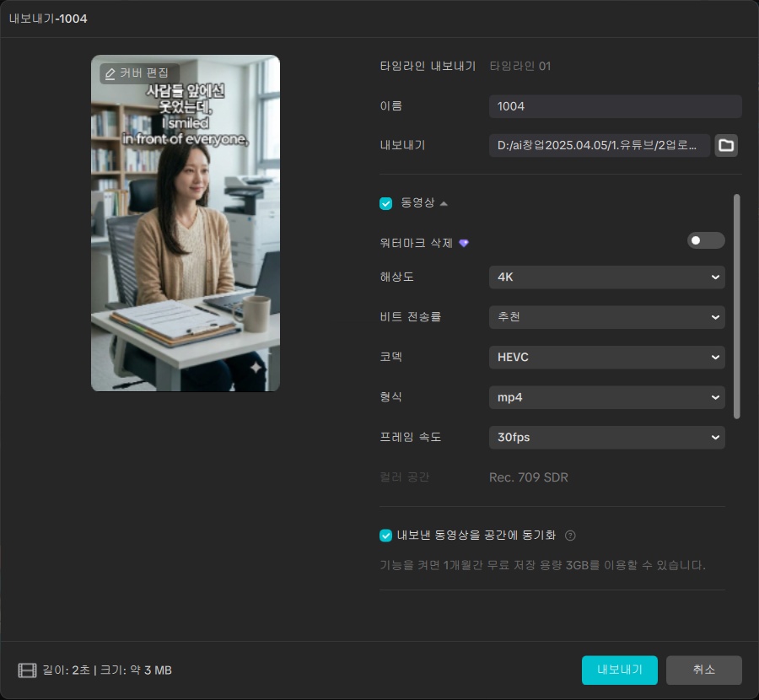759x700 pixels.
Task: Click the 커버 편집 button
Action: [140, 73]
